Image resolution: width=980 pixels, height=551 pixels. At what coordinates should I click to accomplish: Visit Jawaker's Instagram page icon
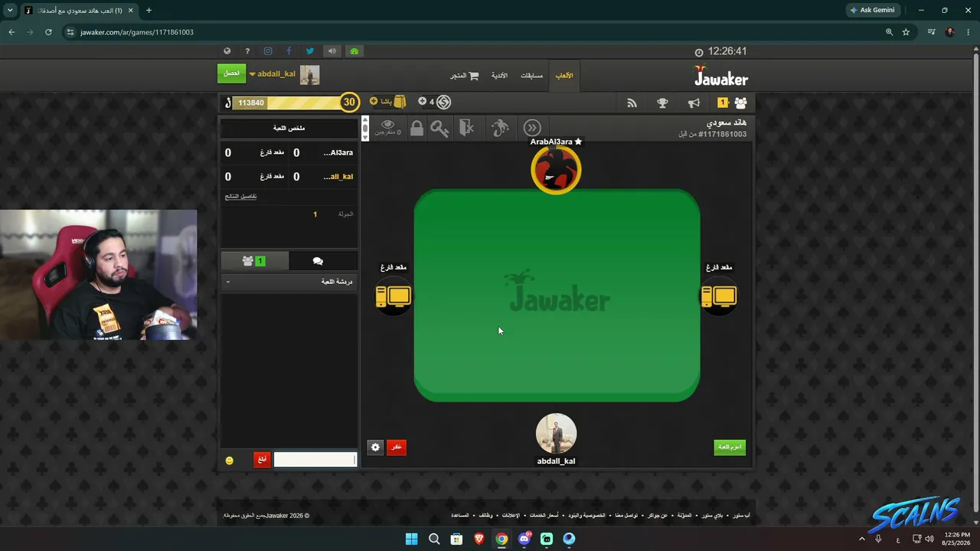(268, 51)
